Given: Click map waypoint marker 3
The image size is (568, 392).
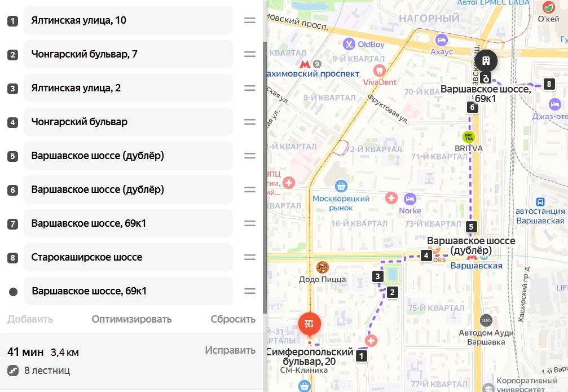Looking at the screenshot, I should [378, 277].
